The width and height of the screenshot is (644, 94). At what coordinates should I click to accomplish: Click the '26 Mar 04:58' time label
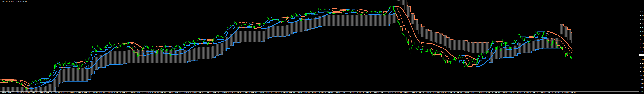(26, 93)
